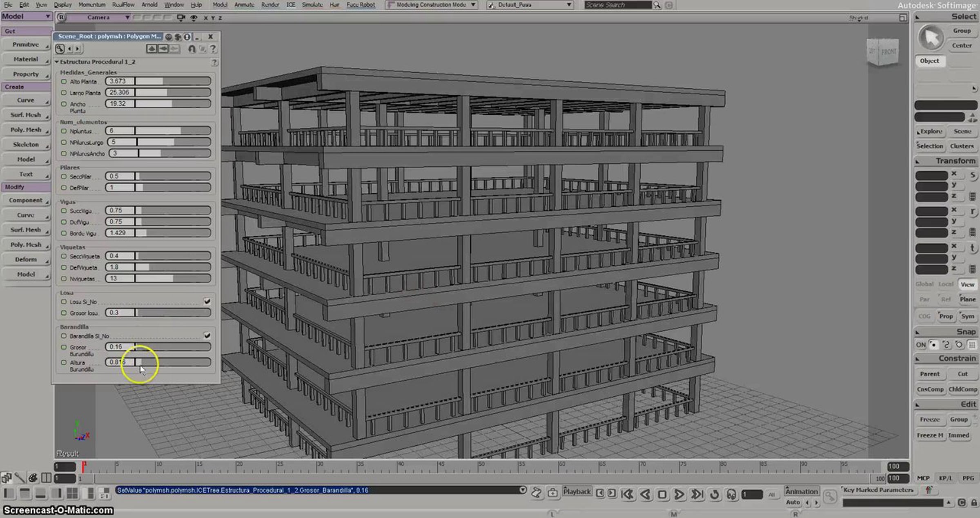Click the Explore button
This screenshot has width=980, height=518.
tap(930, 131)
